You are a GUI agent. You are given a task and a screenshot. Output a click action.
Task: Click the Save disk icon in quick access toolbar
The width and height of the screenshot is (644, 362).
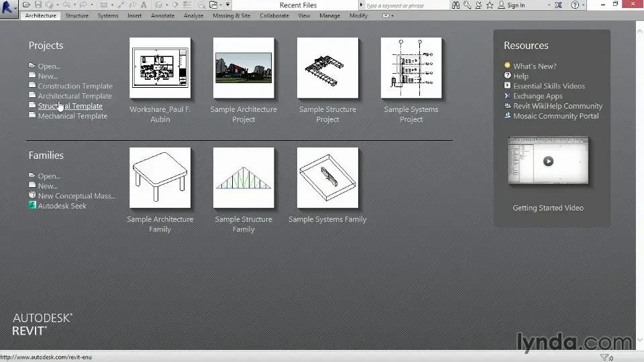pyautogui.click(x=38, y=5)
